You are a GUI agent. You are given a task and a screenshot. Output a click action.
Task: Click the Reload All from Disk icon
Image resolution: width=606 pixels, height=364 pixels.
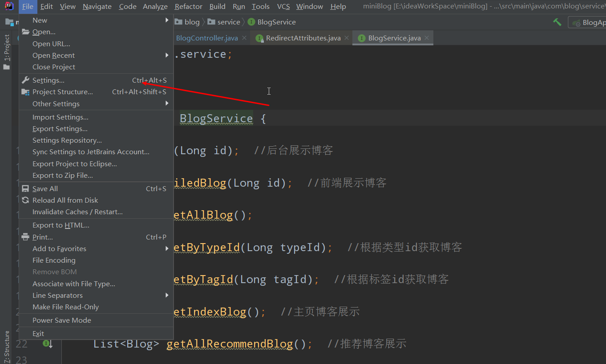pyautogui.click(x=25, y=200)
